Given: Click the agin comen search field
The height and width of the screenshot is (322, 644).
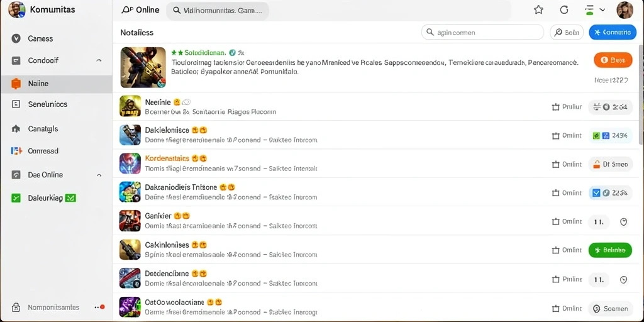Looking at the screenshot, I should click(482, 32).
